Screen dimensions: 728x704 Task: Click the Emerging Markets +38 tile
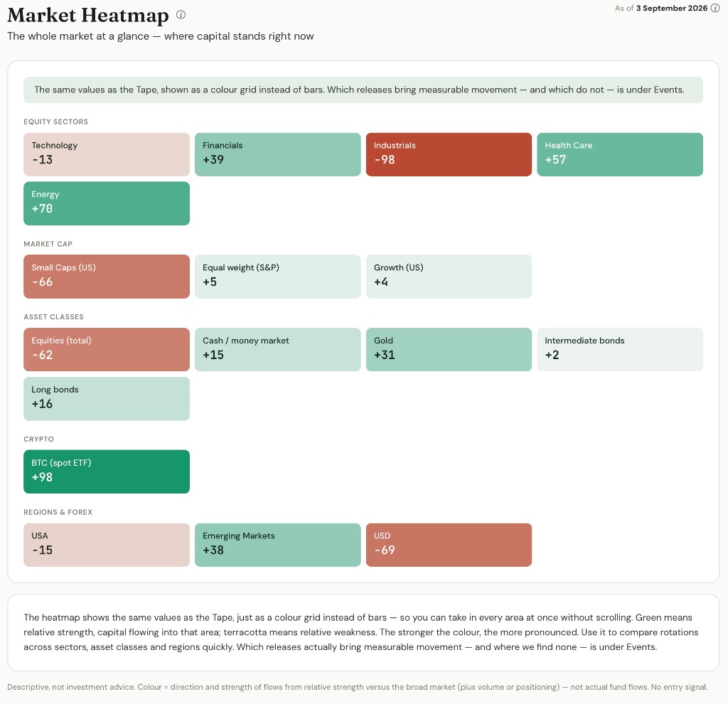(x=278, y=545)
